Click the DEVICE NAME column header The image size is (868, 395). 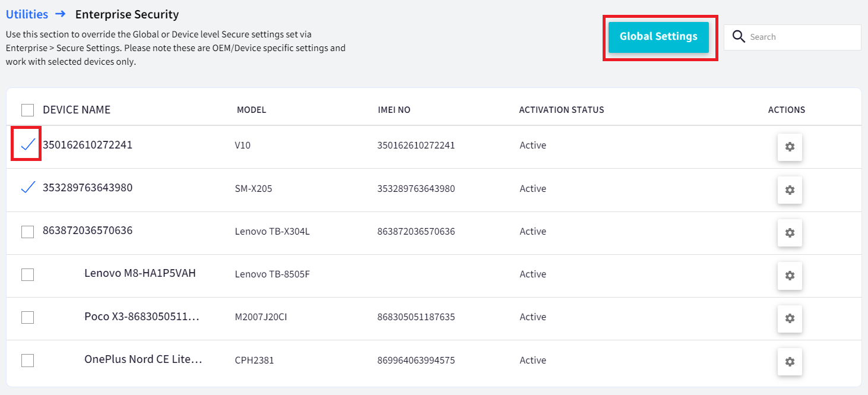[77, 110]
